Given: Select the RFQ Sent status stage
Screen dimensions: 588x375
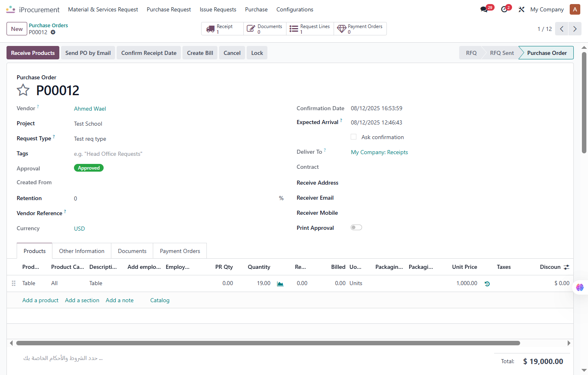Looking at the screenshot, I should click(502, 53).
